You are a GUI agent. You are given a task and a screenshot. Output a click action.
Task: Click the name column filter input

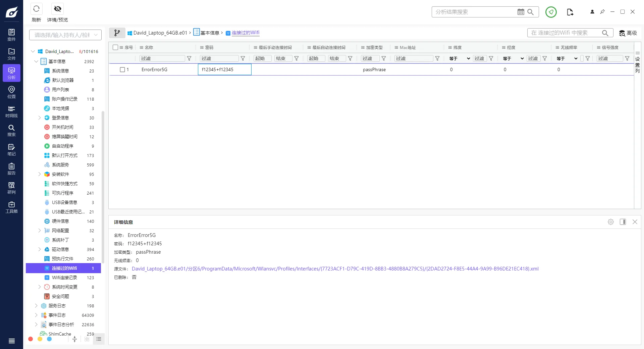pyautogui.click(x=162, y=58)
